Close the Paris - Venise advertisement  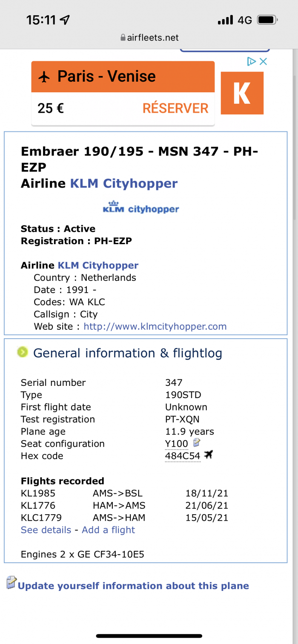tap(263, 61)
